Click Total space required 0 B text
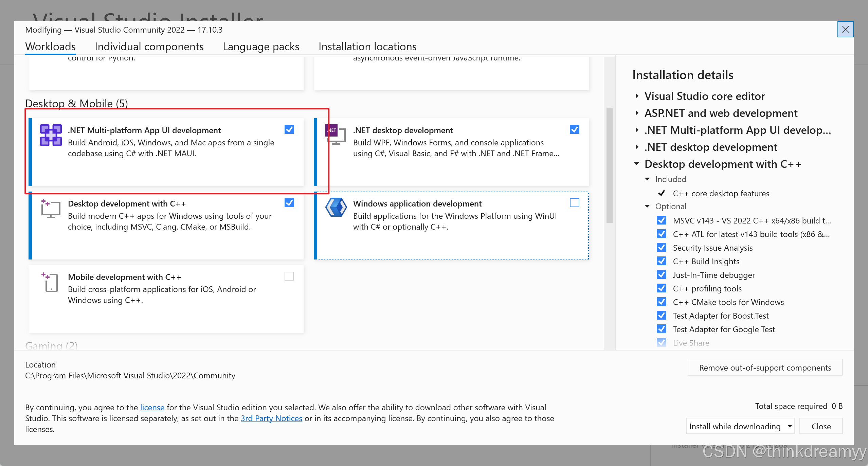 [799, 406]
